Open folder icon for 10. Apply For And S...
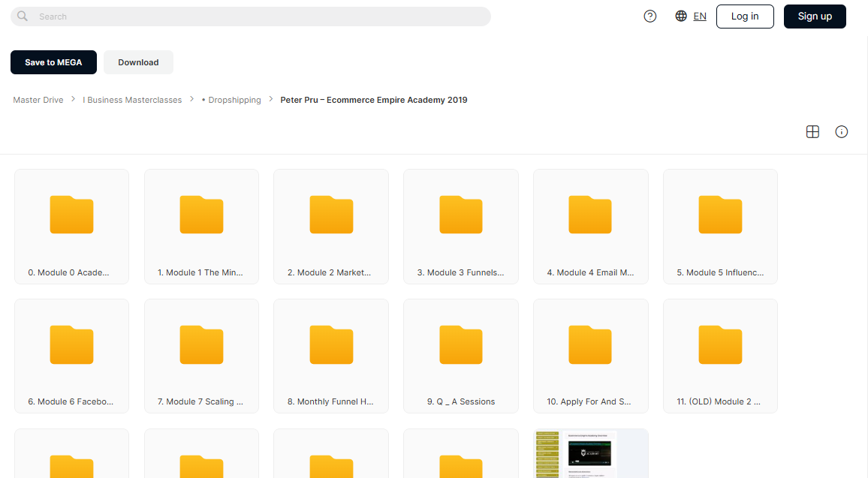Screen dimensions: 868x478 [590, 344]
